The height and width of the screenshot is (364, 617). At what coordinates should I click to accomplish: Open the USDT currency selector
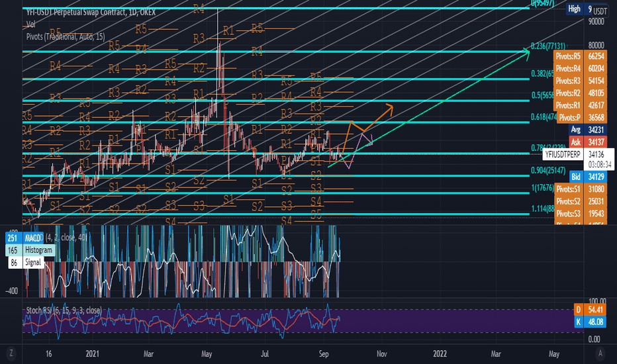(x=600, y=11)
